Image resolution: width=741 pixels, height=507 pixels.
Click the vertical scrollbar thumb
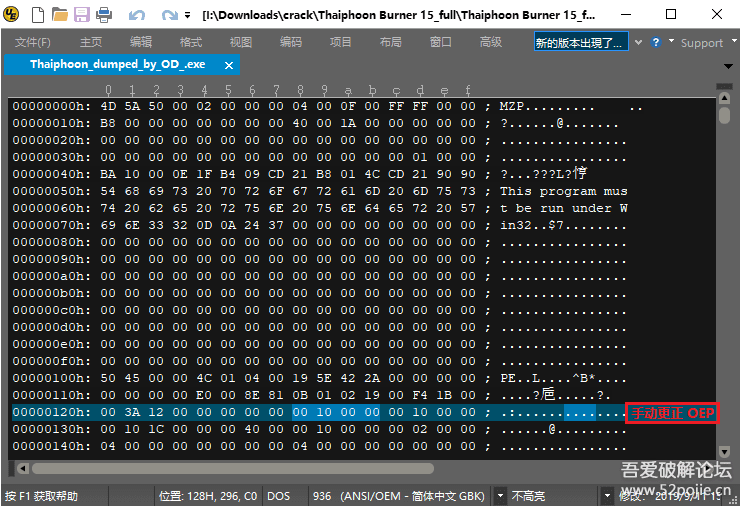coord(724,114)
